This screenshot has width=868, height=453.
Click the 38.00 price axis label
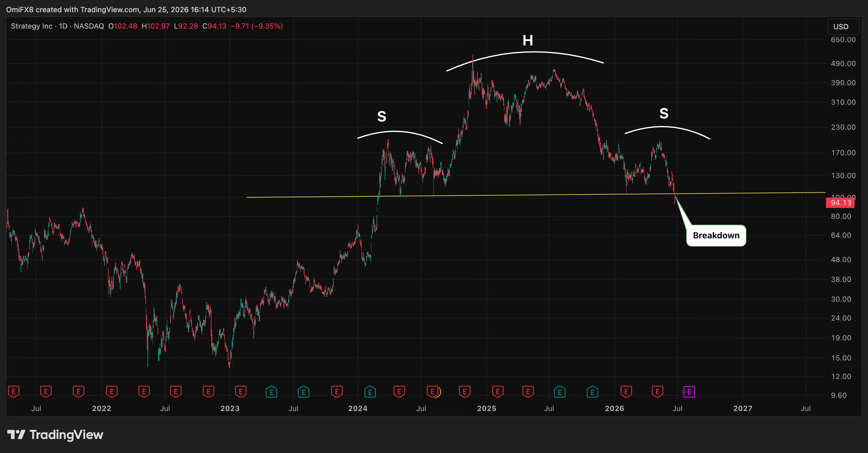click(x=841, y=279)
